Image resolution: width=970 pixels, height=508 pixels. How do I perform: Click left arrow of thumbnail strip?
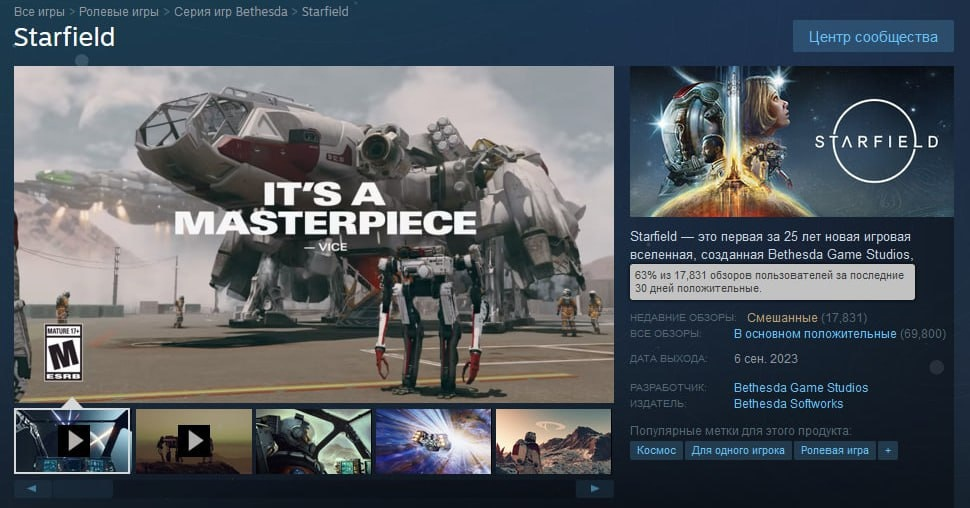pyautogui.click(x=32, y=489)
